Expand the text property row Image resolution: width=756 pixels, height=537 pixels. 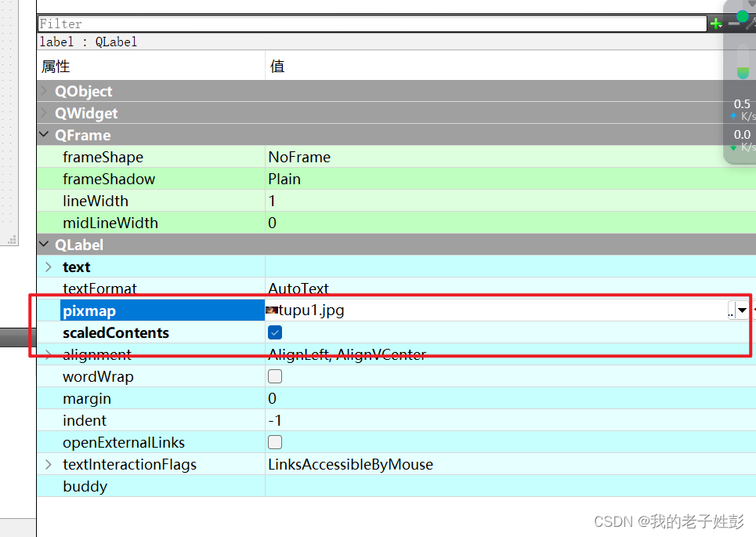(x=49, y=267)
